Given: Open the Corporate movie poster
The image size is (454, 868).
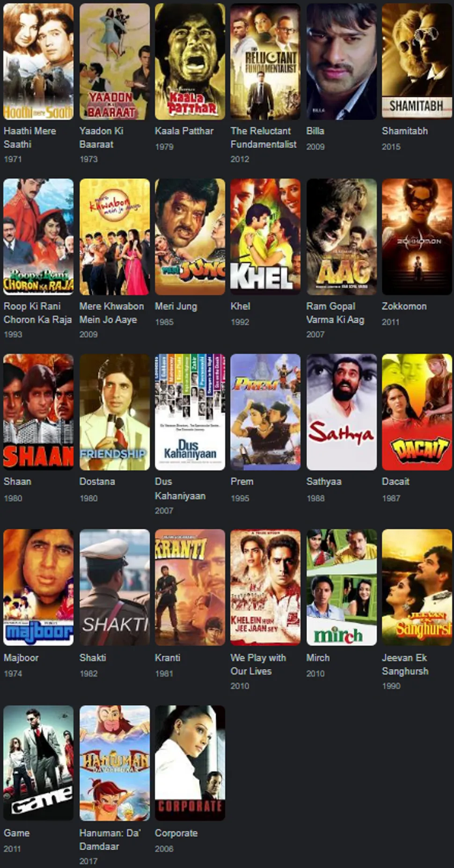Looking at the screenshot, I should tap(190, 763).
